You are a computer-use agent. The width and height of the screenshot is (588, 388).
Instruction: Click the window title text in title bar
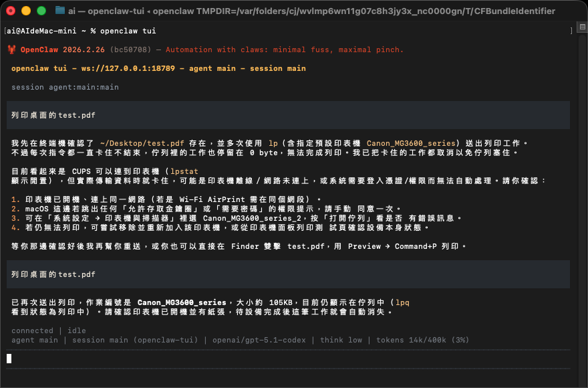pyautogui.click(x=307, y=11)
